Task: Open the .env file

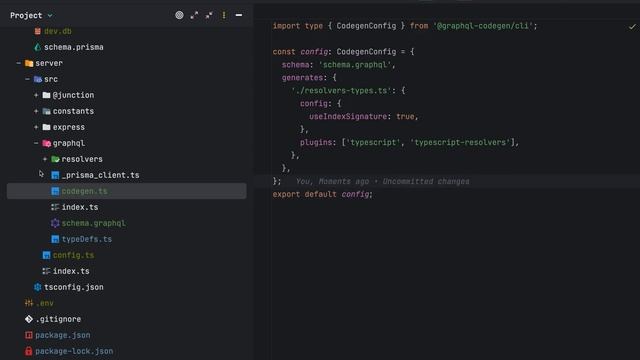Action: (44, 303)
